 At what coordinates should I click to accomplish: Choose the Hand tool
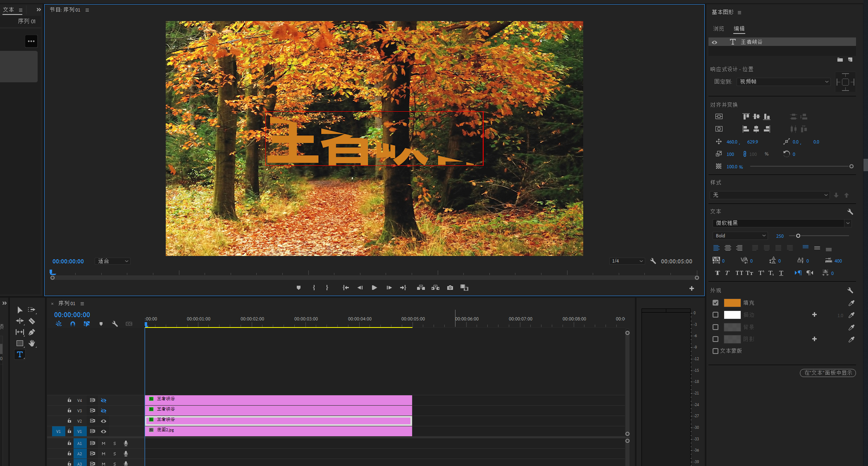tap(32, 343)
